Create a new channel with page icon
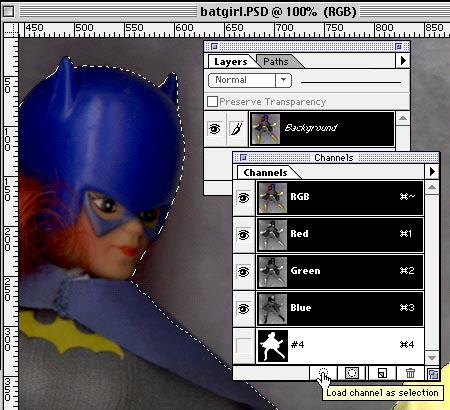The height and width of the screenshot is (410, 450). pyautogui.click(x=382, y=373)
